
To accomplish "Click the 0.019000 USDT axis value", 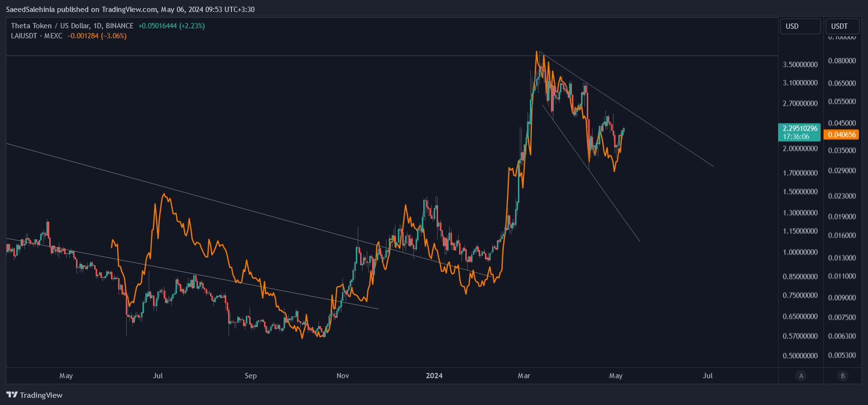I will click(x=842, y=216).
